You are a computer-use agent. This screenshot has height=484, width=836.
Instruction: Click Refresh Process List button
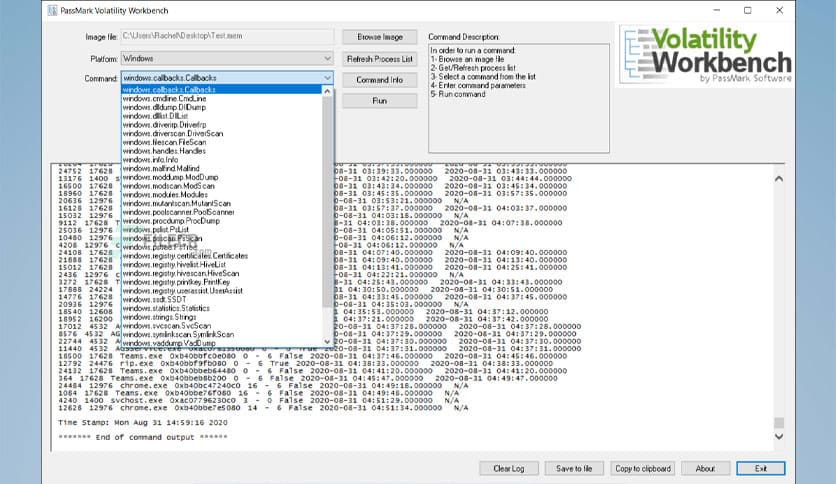(x=380, y=59)
